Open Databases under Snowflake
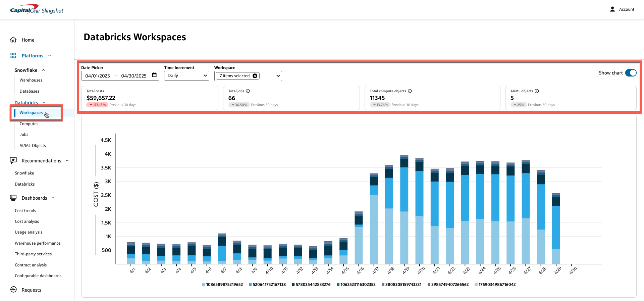The width and height of the screenshot is (644, 301). pyautogui.click(x=29, y=91)
